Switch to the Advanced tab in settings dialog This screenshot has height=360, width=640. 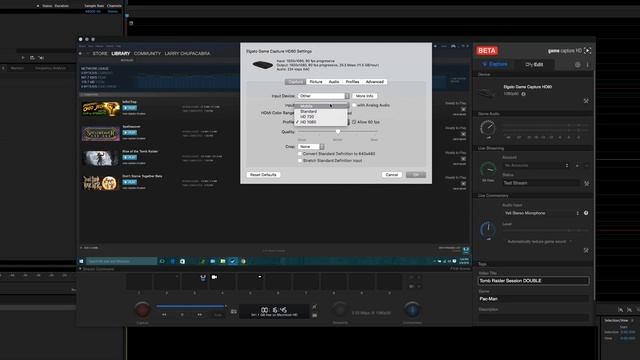coord(375,82)
